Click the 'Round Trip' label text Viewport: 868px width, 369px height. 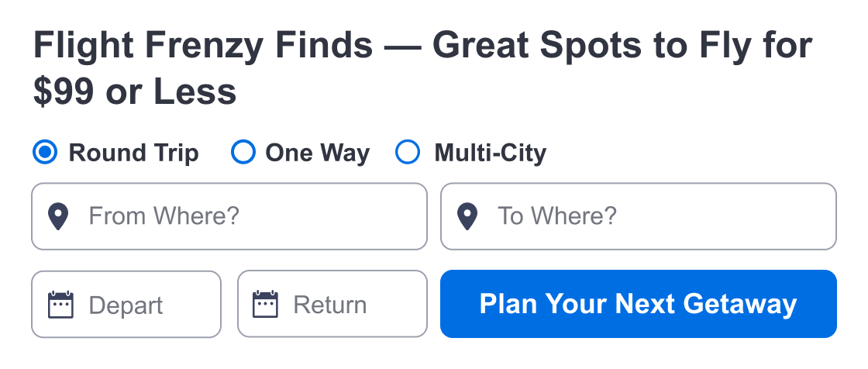pos(133,153)
